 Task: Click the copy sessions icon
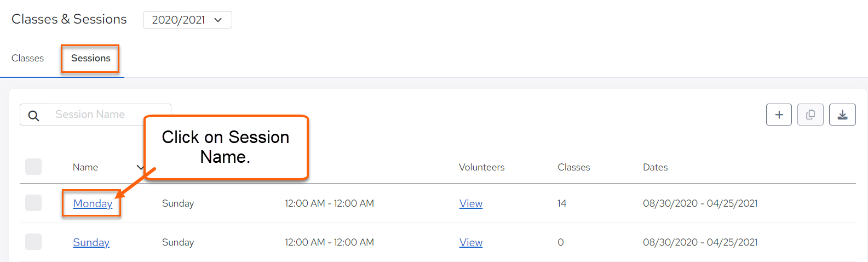pos(810,115)
